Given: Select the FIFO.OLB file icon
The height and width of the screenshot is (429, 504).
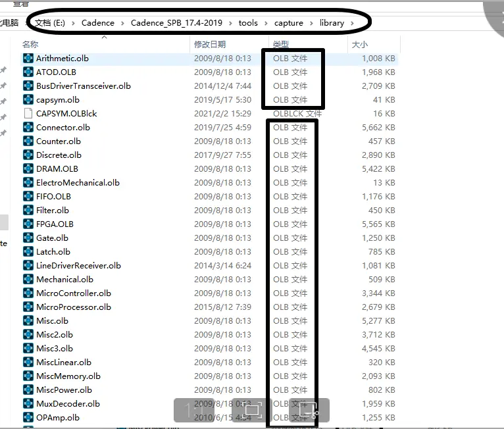Looking at the screenshot, I should tap(28, 197).
